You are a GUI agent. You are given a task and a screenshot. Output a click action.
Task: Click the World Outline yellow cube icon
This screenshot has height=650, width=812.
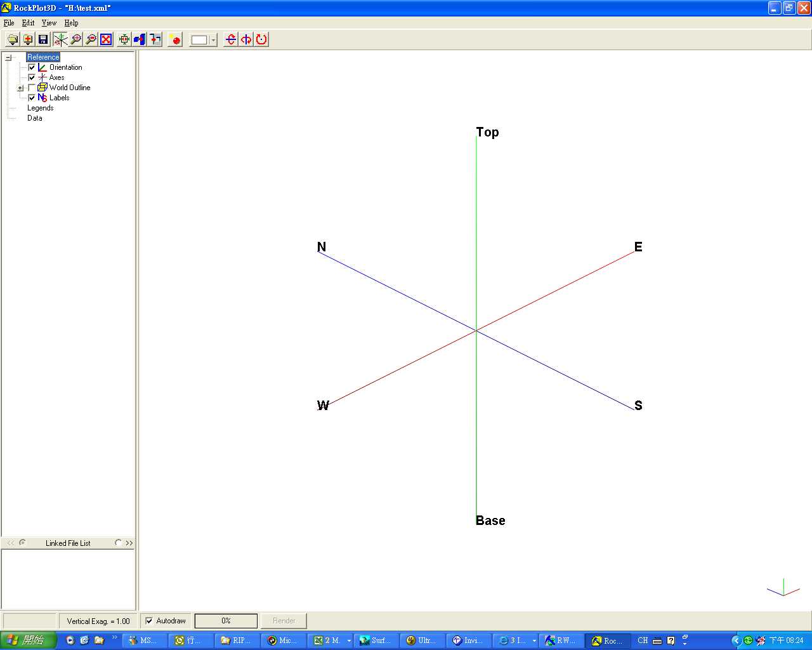pyautogui.click(x=43, y=88)
